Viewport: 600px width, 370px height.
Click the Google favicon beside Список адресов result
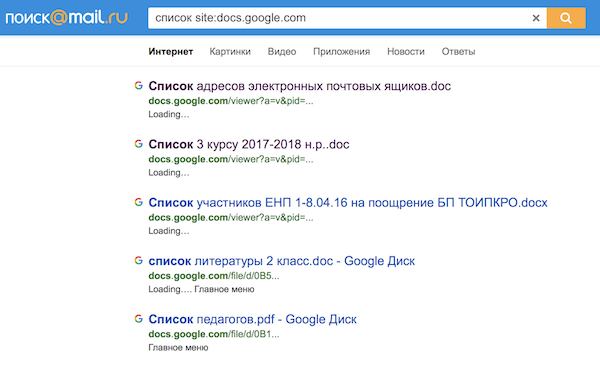coord(139,86)
